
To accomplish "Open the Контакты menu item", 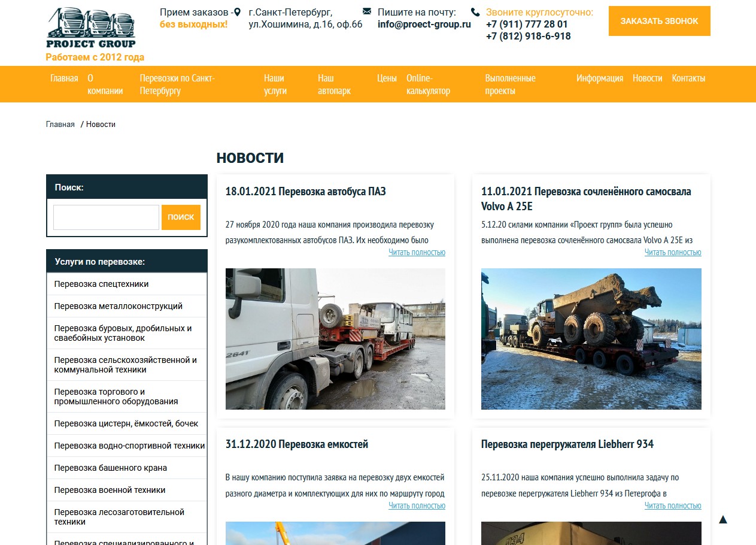I will pyautogui.click(x=688, y=78).
